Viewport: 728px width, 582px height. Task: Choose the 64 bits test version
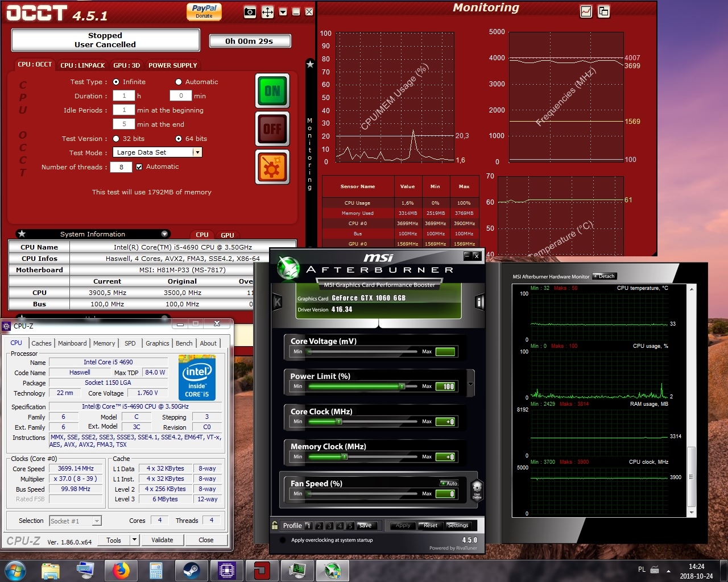coord(179,139)
